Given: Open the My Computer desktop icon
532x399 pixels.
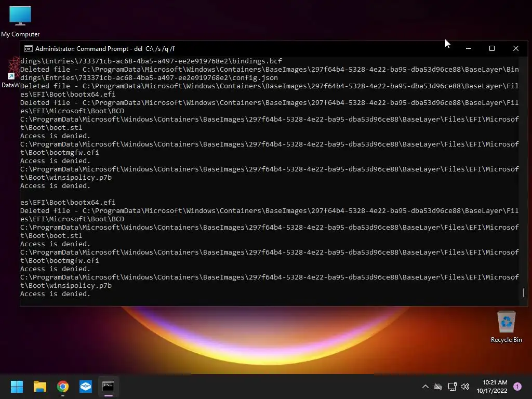Looking at the screenshot, I should coord(20,21).
